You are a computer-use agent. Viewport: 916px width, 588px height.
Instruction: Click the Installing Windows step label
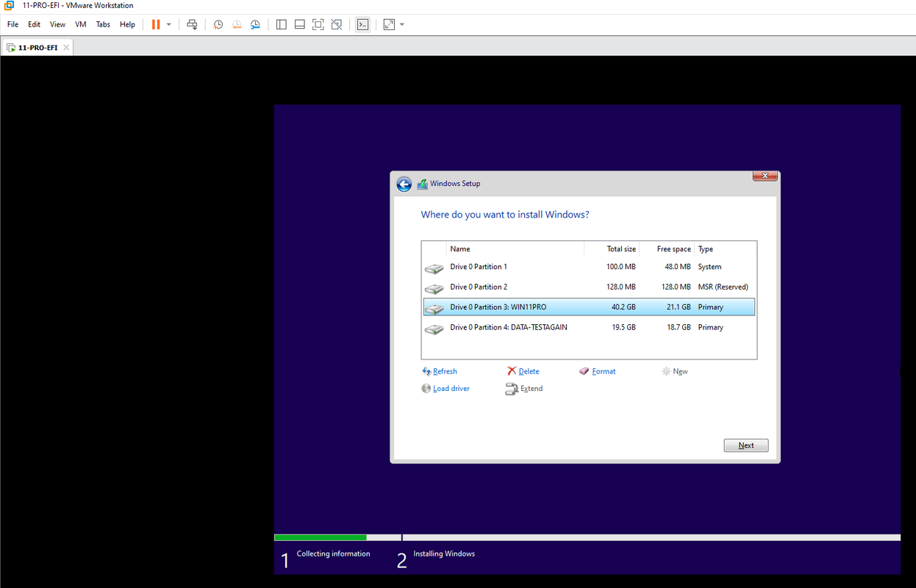[444, 553]
